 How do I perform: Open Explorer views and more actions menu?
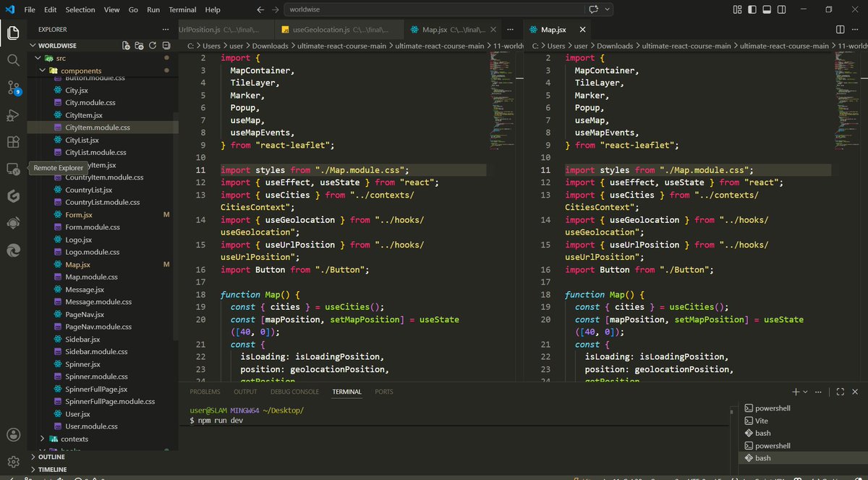coord(165,30)
